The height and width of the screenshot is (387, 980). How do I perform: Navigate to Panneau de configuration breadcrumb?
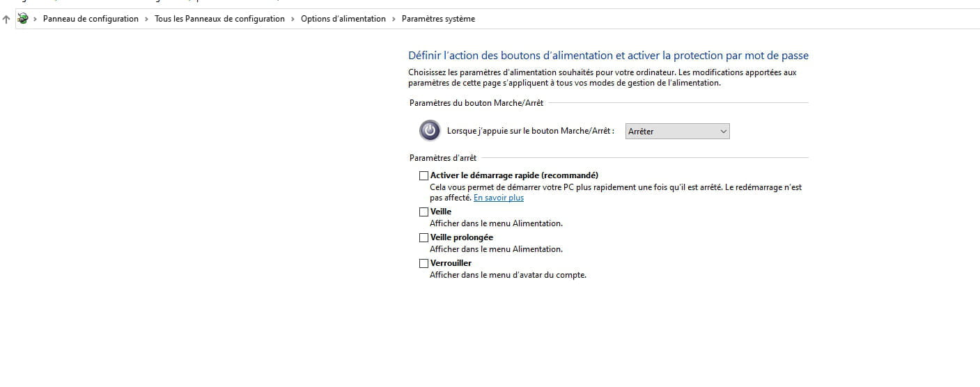91,19
